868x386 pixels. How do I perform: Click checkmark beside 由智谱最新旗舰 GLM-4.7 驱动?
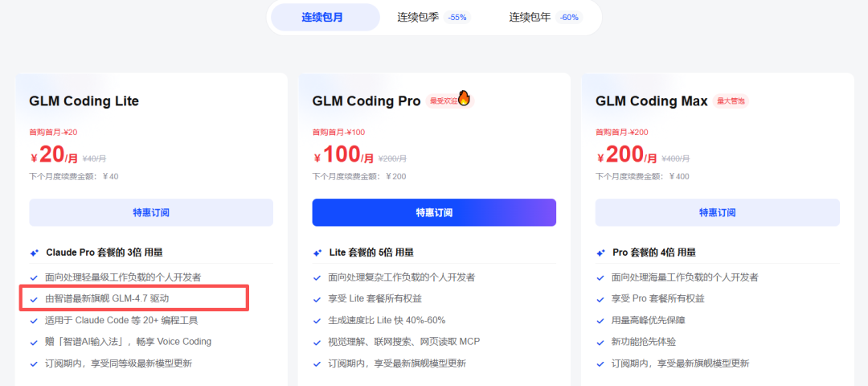(x=35, y=300)
